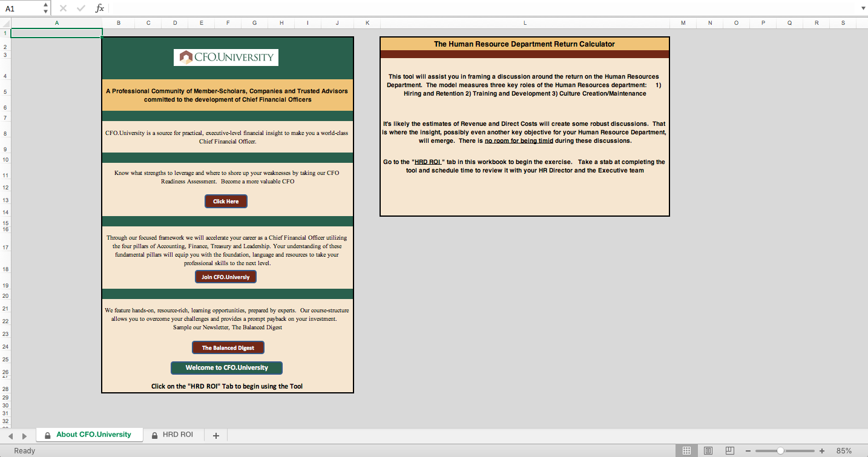The image size is (868, 457).
Task: Click the Name Box showing A1
Action: pyautogui.click(x=21, y=8)
